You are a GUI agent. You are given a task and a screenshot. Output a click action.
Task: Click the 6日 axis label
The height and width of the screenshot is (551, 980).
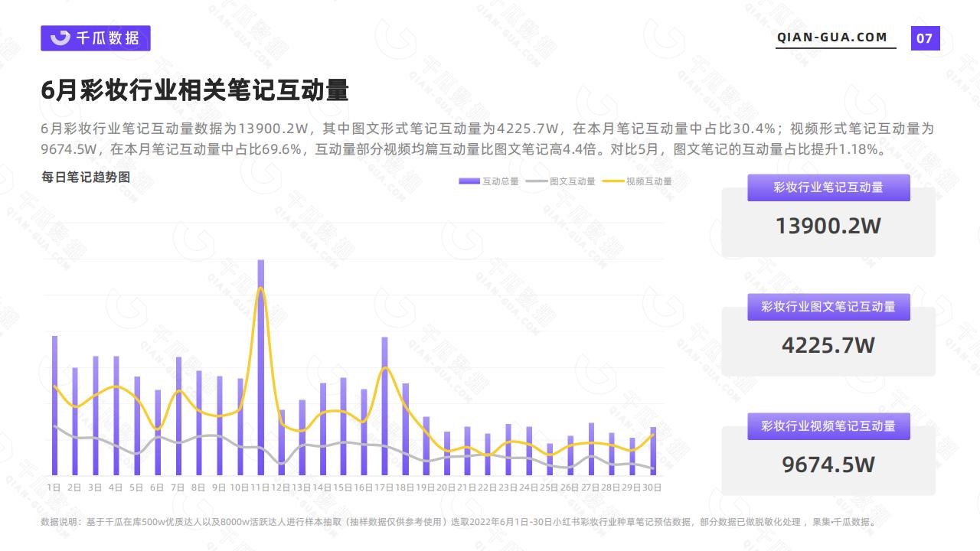158,487
